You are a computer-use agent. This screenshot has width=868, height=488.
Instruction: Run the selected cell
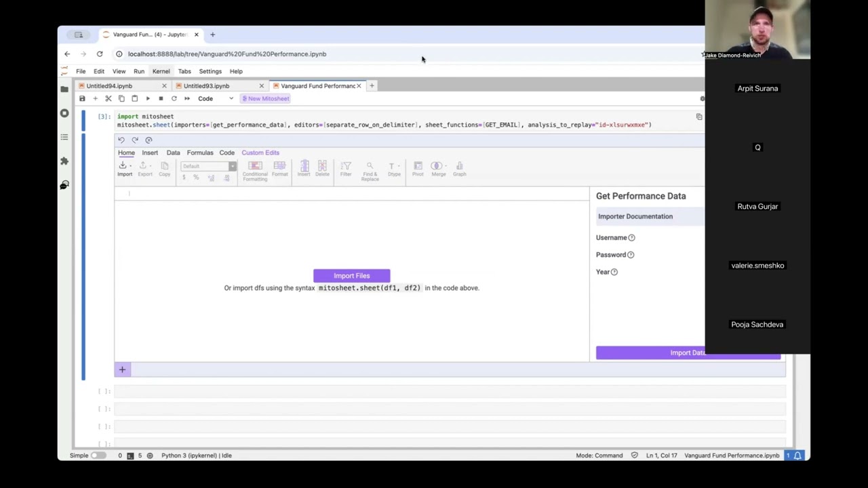(x=148, y=99)
